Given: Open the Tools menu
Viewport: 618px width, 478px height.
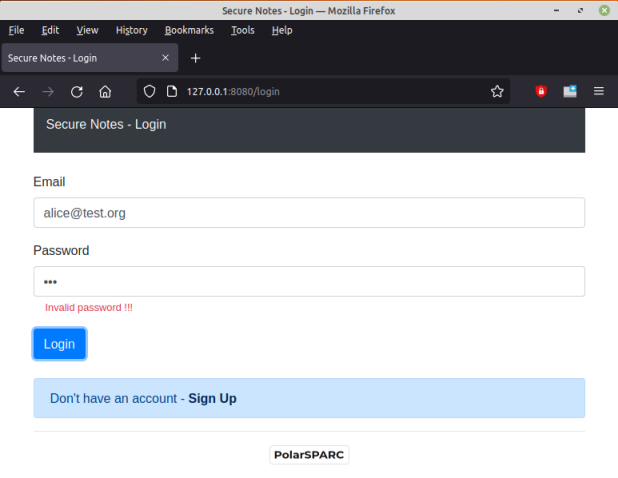Looking at the screenshot, I should 242,30.
